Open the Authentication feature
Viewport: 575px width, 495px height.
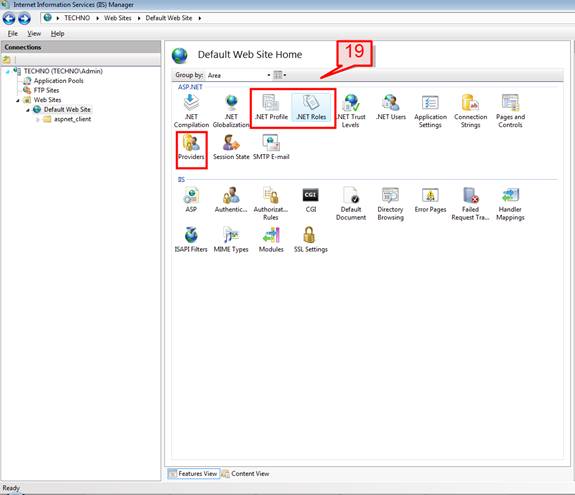click(231, 200)
